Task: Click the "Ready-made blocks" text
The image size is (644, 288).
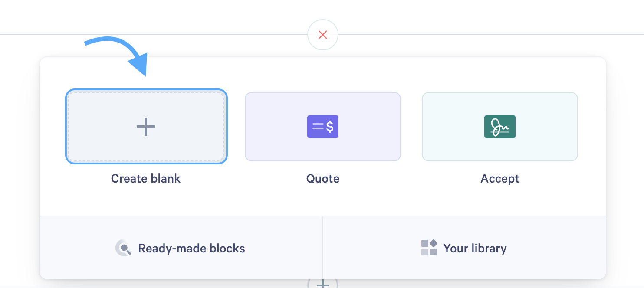Action: coord(191,248)
